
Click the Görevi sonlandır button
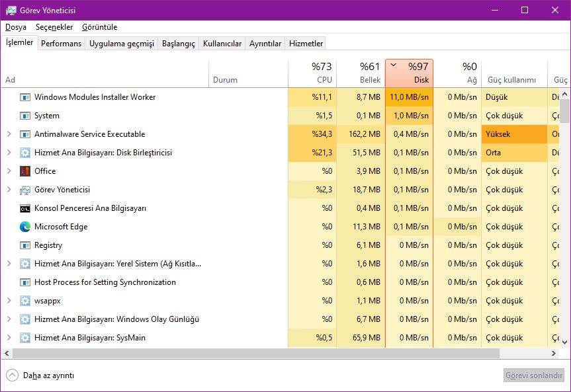point(534,375)
